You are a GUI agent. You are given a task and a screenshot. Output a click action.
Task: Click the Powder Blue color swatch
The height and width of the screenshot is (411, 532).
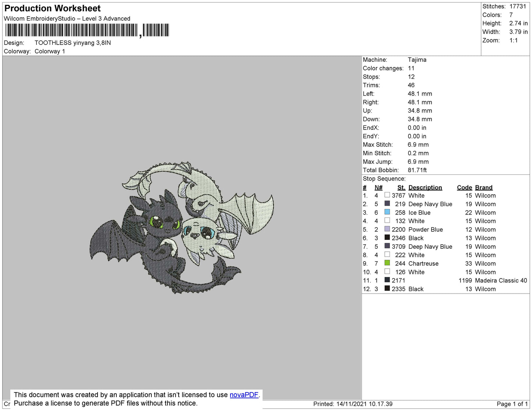click(x=387, y=229)
